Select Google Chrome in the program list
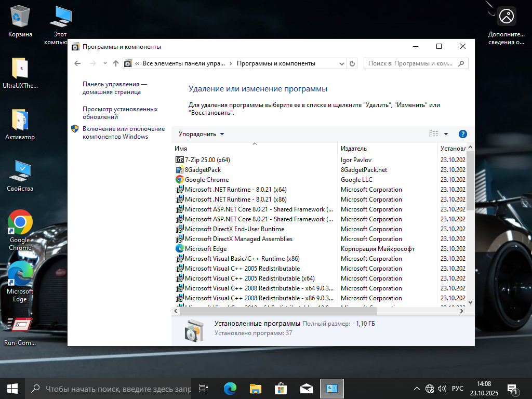 [x=206, y=180]
